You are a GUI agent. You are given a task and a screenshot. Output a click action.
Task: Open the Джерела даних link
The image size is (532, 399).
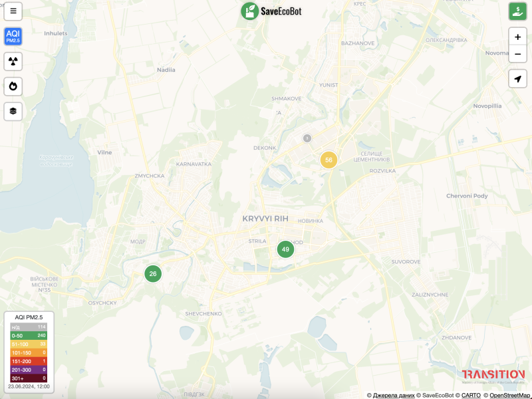tap(393, 395)
